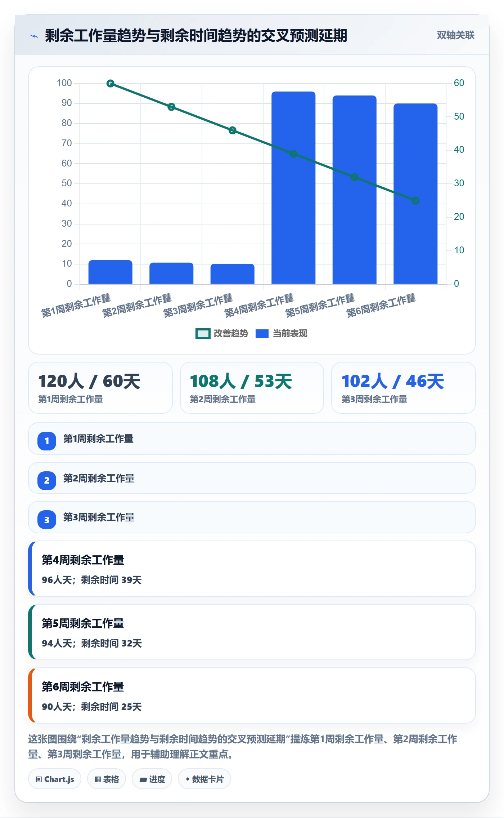Click the line point above 第1周

click(x=111, y=84)
